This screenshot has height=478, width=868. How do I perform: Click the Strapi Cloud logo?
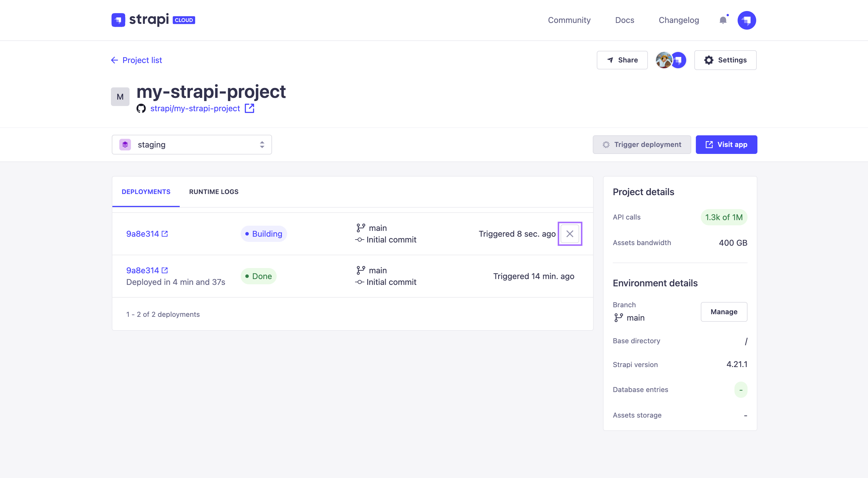(153, 20)
